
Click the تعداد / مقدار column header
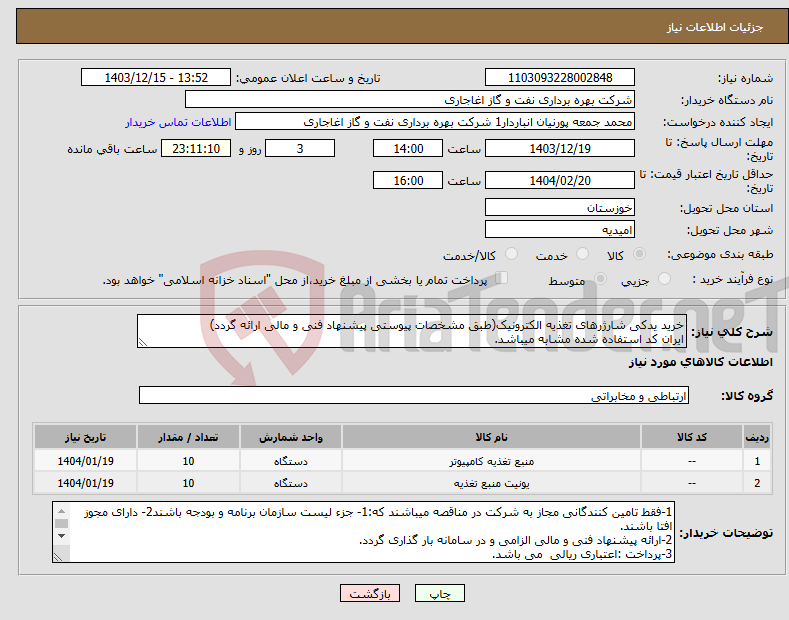click(188, 437)
